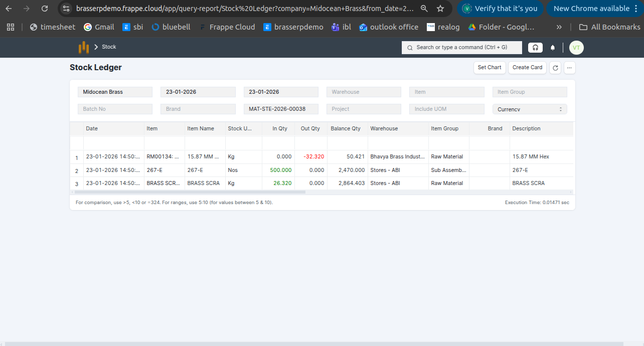The width and height of the screenshot is (644, 346).
Task: Expand hidden bookmarks chevron
Action: pyautogui.click(x=559, y=27)
